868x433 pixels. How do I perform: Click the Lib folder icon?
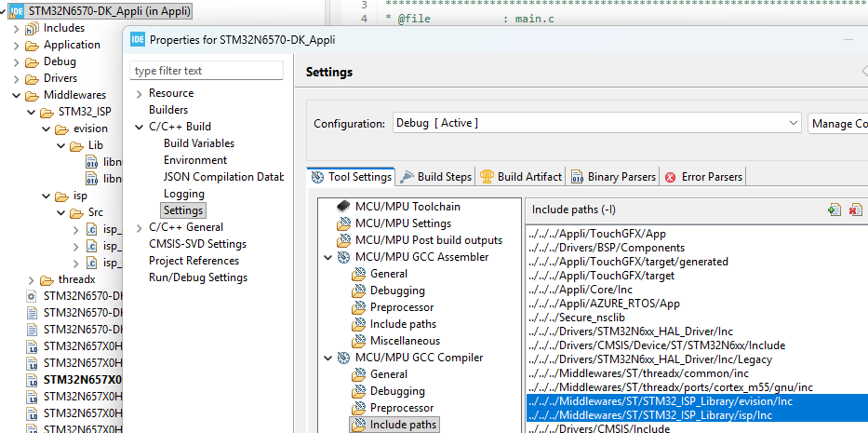[x=76, y=146]
